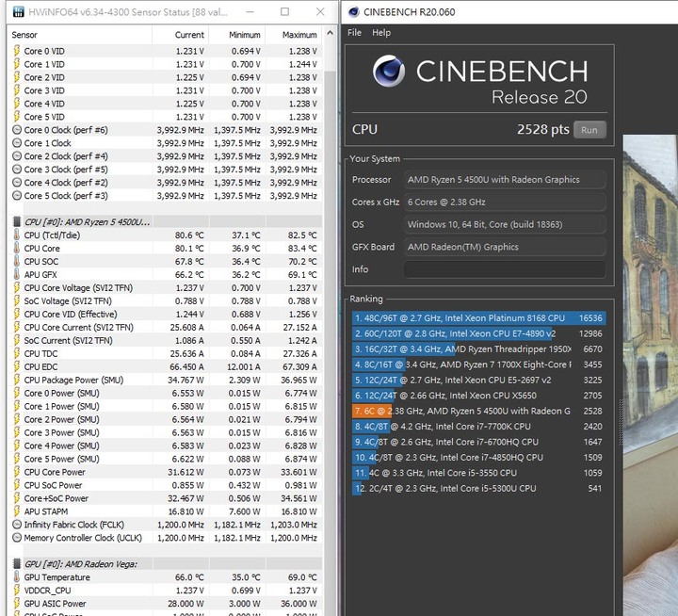Screen dimensions: 678x616
Task: Click the Core 5 Clock (perf #3) clock icon
Action: pos(16,196)
